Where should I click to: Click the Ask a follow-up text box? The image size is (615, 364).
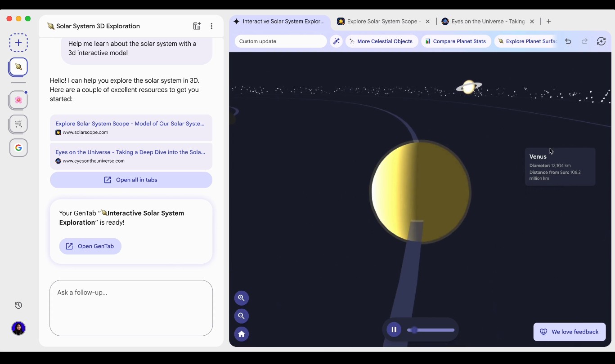pyautogui.click(x=131, y=308)
